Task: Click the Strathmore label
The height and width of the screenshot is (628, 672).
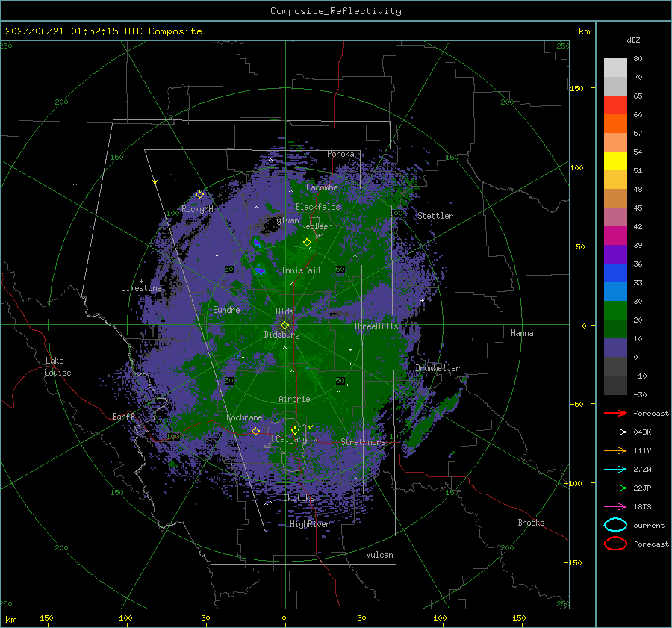Action: [x=363, y=442]
